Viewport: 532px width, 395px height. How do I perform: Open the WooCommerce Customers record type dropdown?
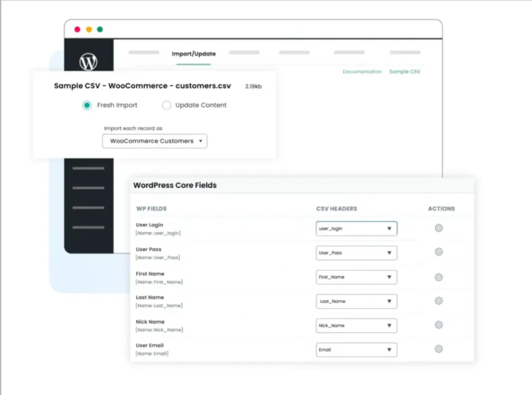pos(154,141)
